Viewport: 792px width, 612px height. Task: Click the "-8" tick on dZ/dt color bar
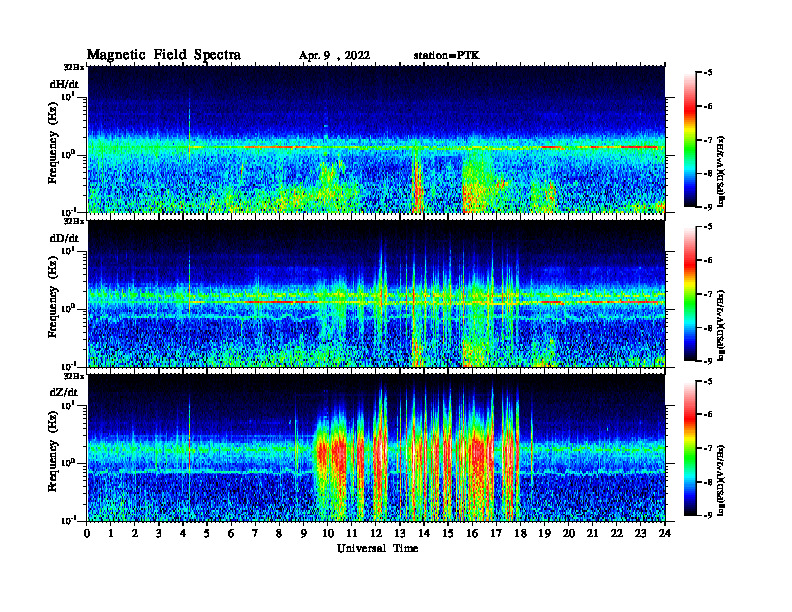pos(708,482)
